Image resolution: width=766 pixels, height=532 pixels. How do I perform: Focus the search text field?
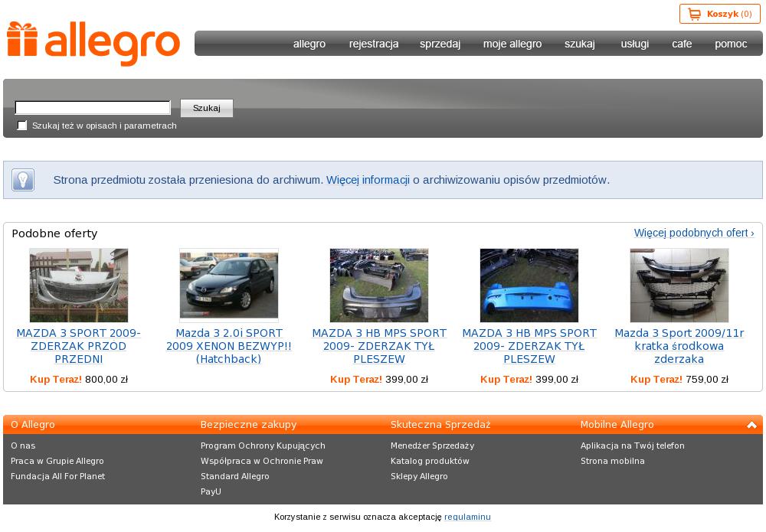93,107
